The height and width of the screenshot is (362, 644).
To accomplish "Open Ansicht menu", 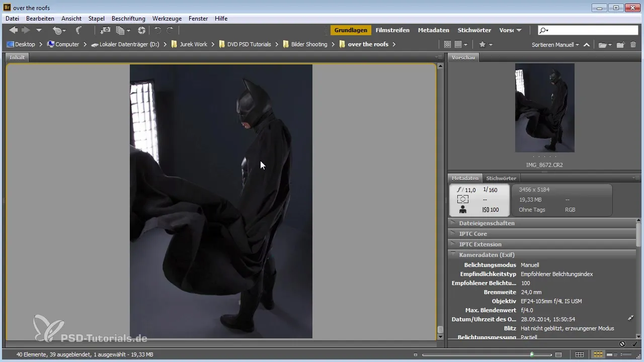I will pos(71,18).
